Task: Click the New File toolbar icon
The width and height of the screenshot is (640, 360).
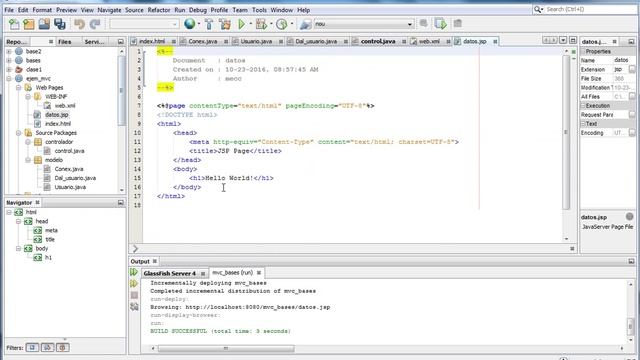Action: coord(14,24)
